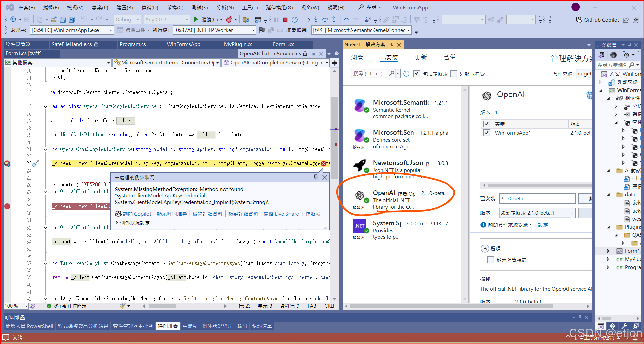Click the Save All double-disk icon
The height and width of the screenshot is (344, 644).
(71, 20)
